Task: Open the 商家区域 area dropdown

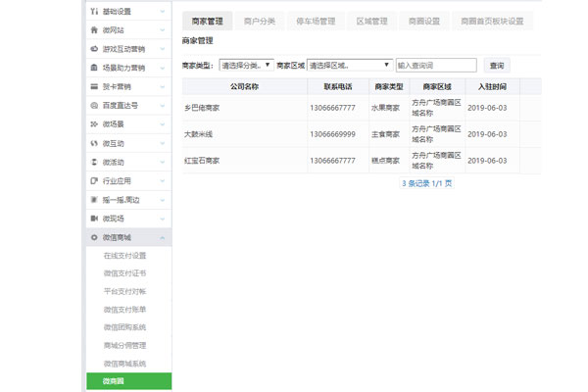Action: click(x=350, y=66)
